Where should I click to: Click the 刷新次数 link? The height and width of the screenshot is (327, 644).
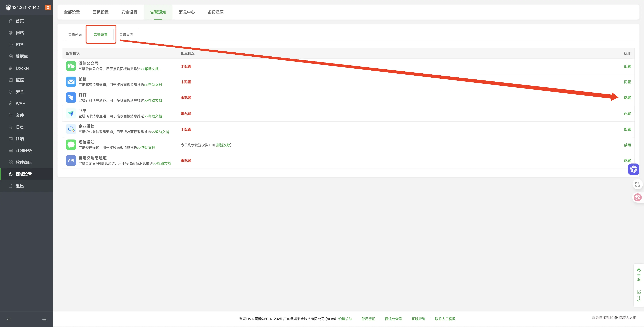coord(223,145)
